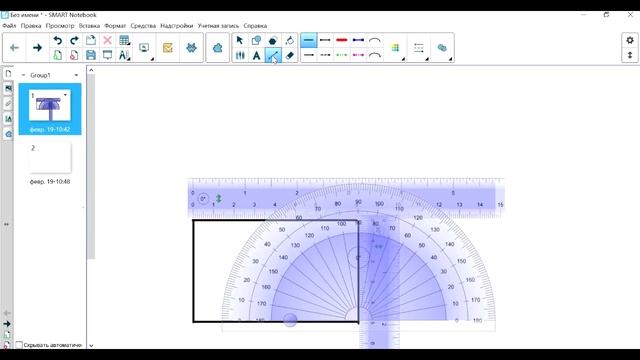Open the Properties sidebar tab
The image size is (640, 360).
point(8,119)
